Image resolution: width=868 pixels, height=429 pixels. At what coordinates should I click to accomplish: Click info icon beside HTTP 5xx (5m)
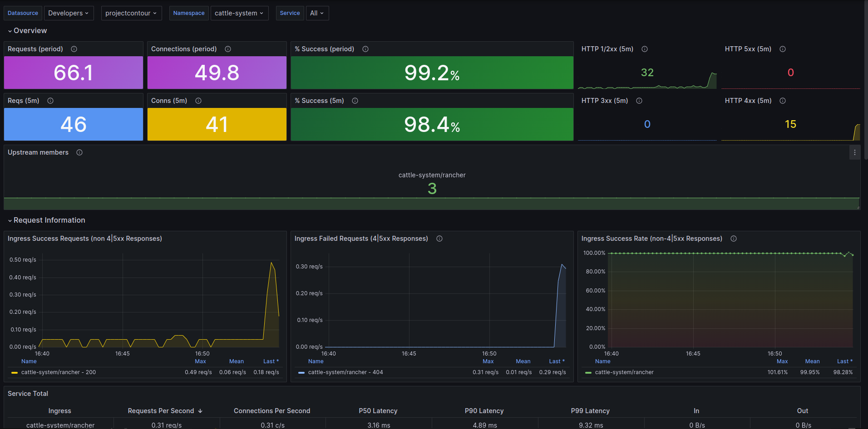pos(783,49)
